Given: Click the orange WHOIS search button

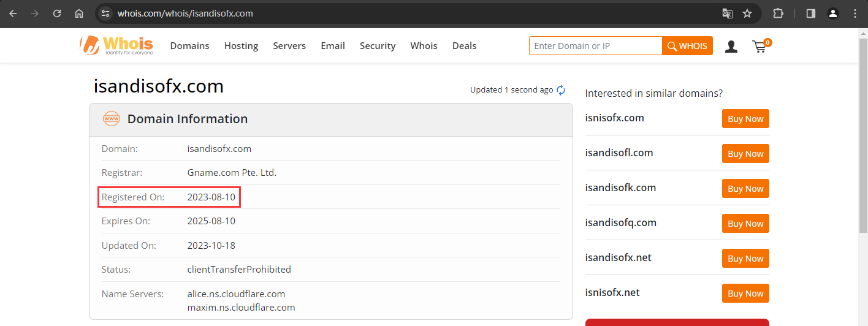Looking at the screenshot, I should coord(687,46).
